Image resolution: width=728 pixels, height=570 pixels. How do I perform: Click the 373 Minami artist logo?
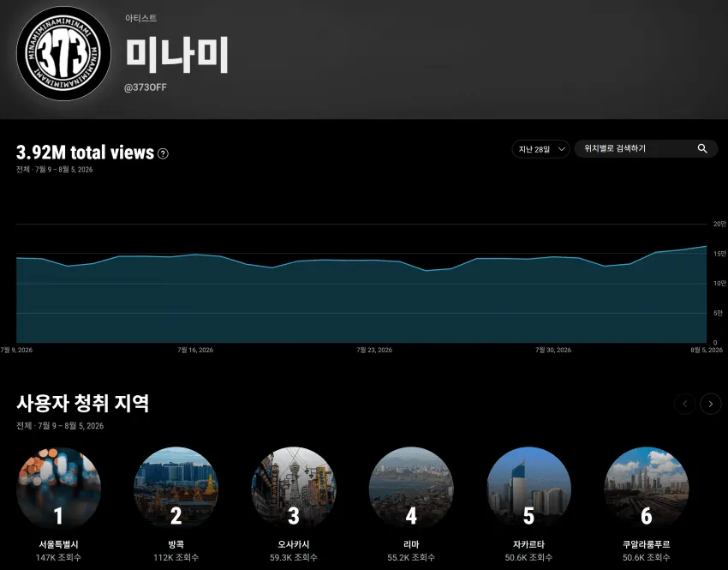(63, 53)
